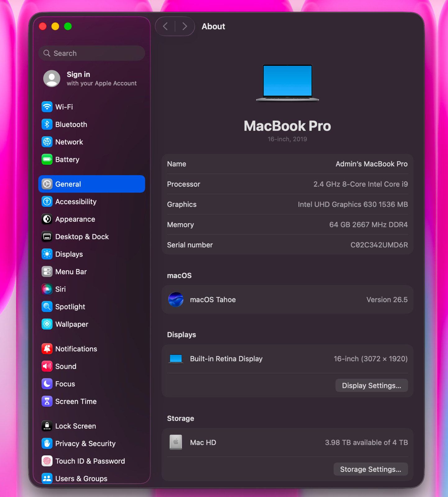Open Storage Settings
This screenshot has width=448, height=497.
371,469
